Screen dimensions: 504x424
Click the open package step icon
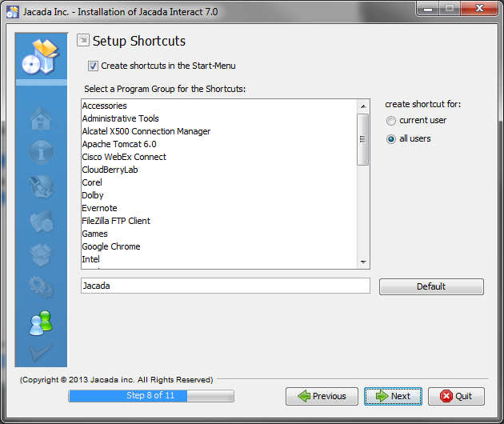click(41, 254)
